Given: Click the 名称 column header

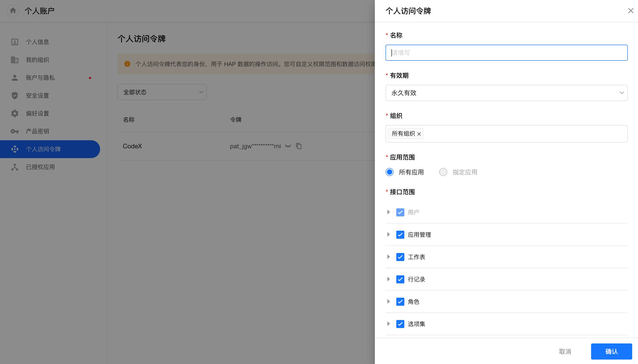Looking at the screenshot, I should click(129, 120).
